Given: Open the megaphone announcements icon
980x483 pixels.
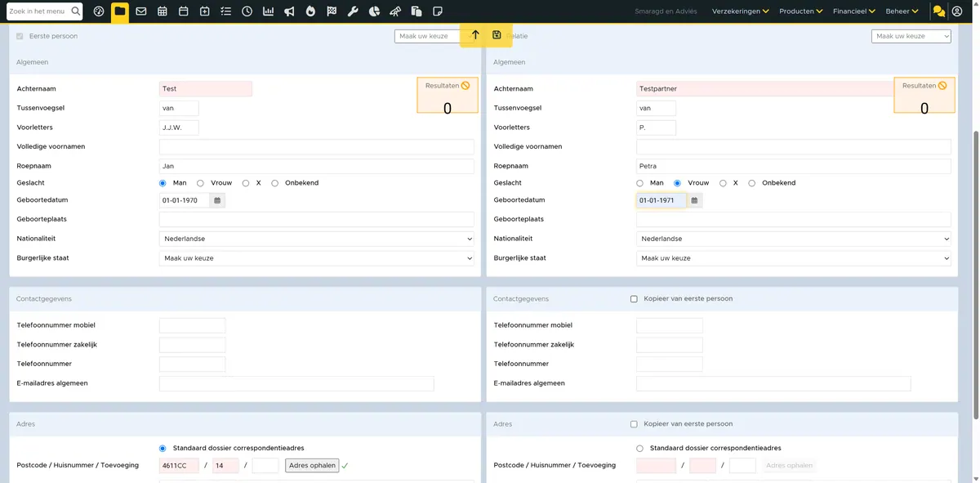Looking at the screenshot, I should click(x=289, y=11).
